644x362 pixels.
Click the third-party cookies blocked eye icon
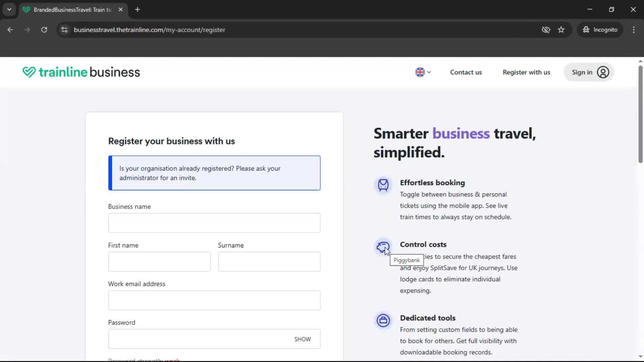point(546,30)
